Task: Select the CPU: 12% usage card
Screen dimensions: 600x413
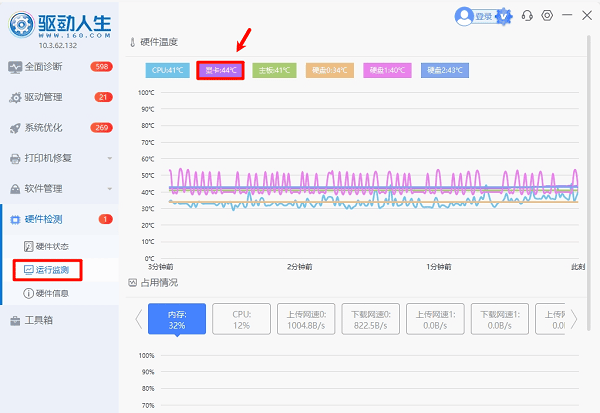Action: (241, 319)
